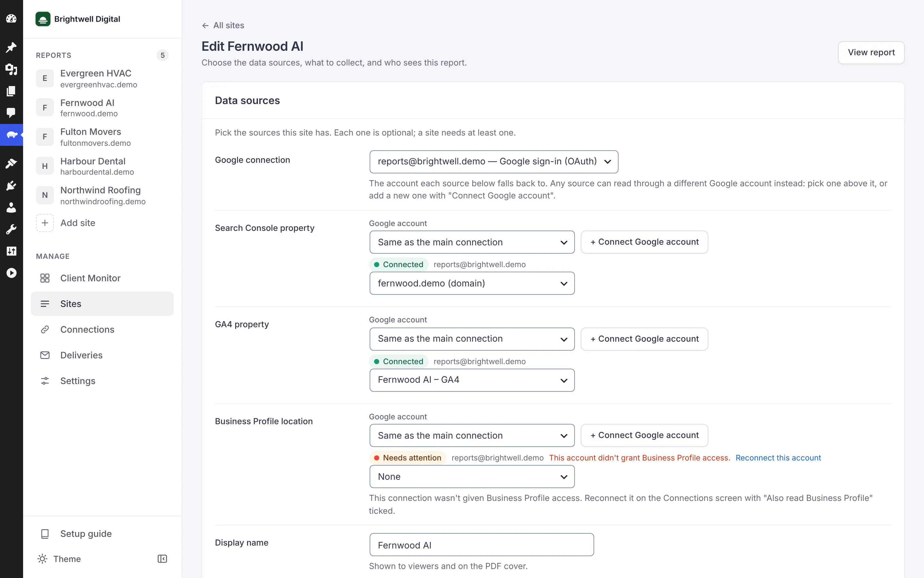Image resolution: width=924 pixels, height=578 pixels.
Task: Click the View report button
Action: (x=871, y=52)
